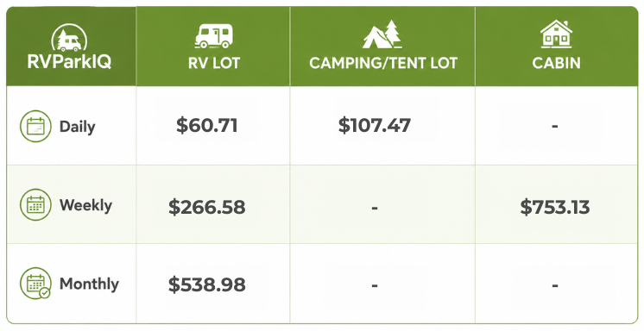The height and width of the screenshot is (331, 644).
Task: Click the RVParkIQ brand name text
Action: pos(69,62)
